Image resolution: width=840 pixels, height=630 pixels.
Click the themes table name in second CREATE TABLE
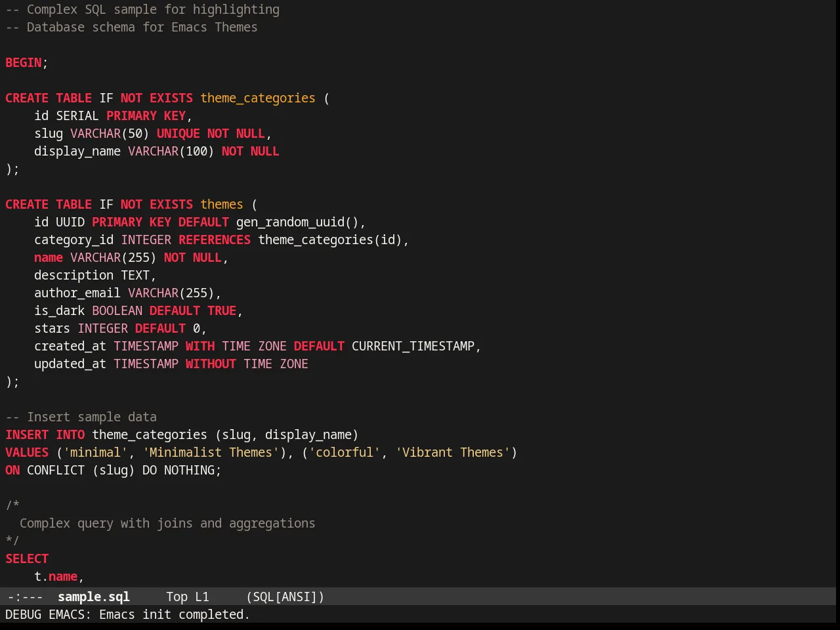point(222,204)
